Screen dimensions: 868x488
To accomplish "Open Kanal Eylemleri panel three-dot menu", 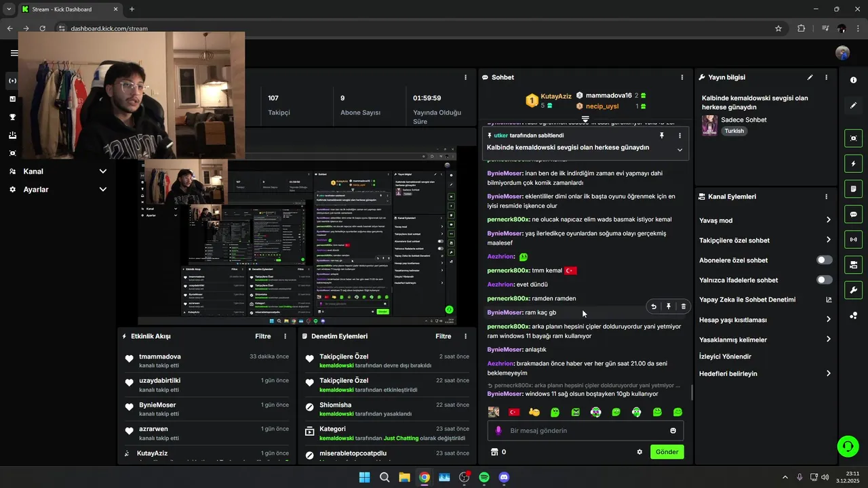I will (x=826, y=197).
